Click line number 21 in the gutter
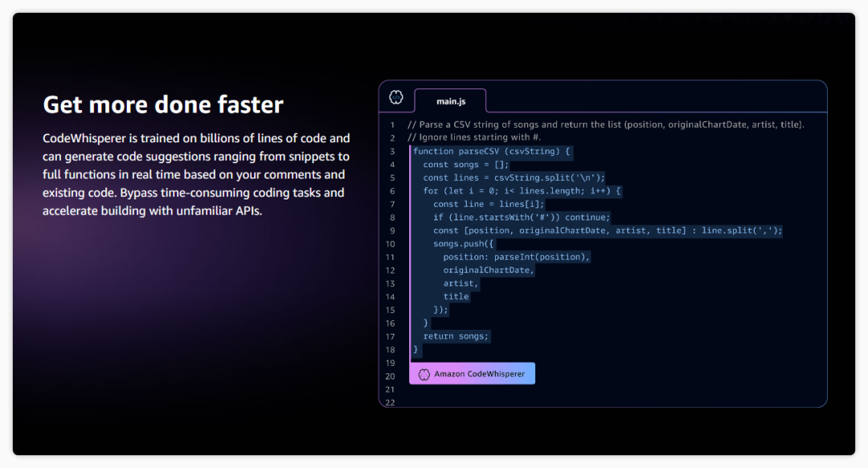868x468 pixels. pyautogui.click(x=391, y=390)
